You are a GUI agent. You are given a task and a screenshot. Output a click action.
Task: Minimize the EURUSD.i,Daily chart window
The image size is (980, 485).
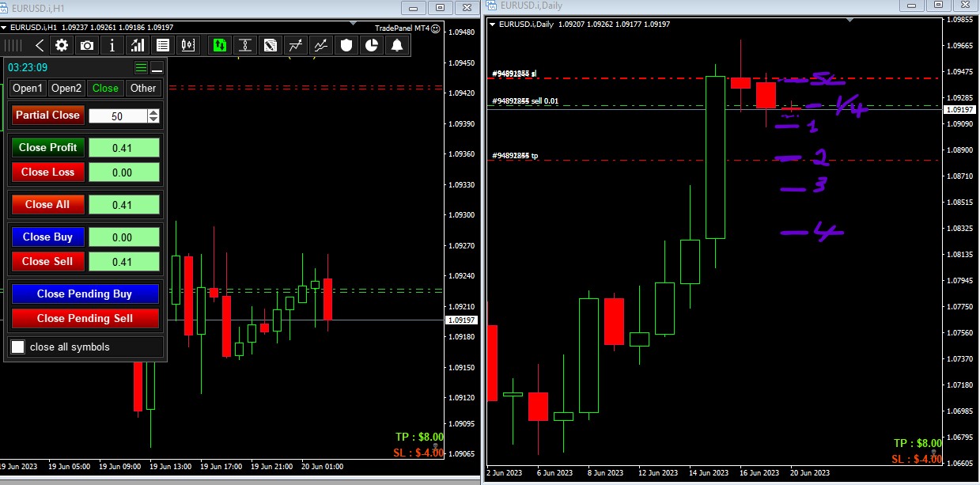(914, 4)
